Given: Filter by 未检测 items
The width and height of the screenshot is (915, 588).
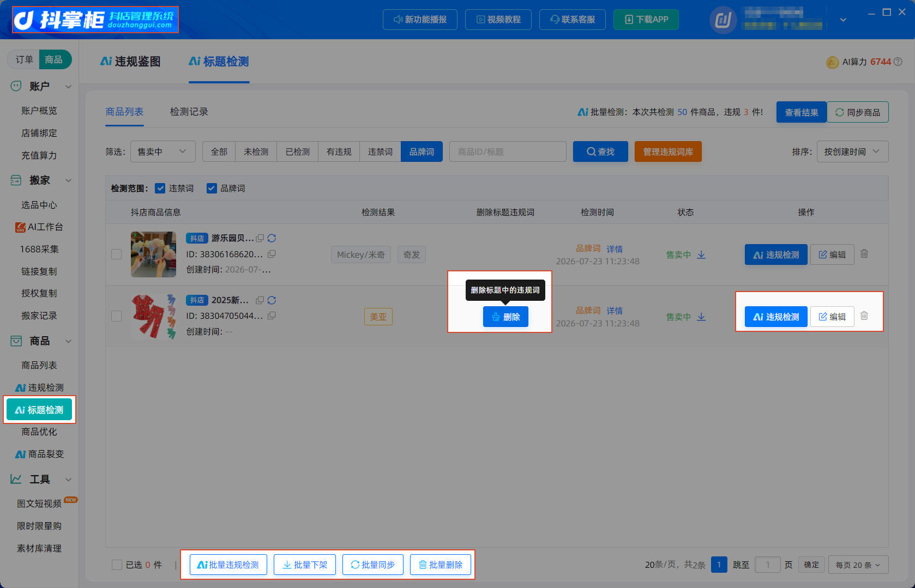Looking at the screenshot, I should (x=256, y=151).
